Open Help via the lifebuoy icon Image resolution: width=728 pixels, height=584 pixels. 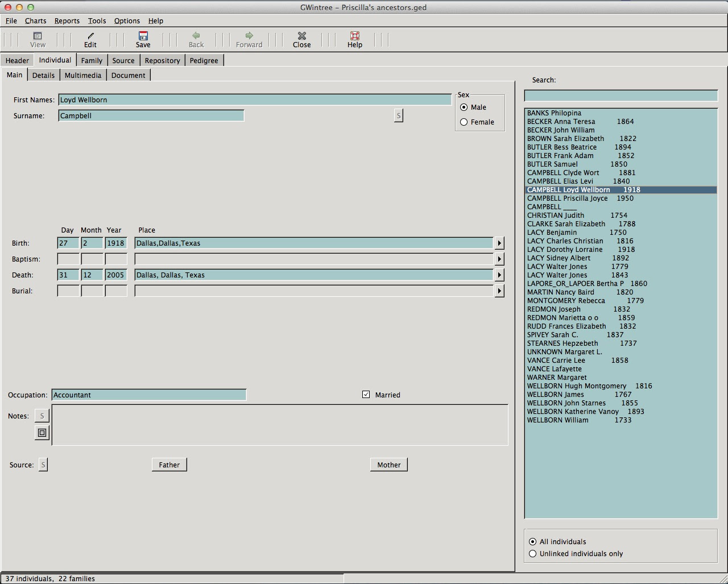(x=355, y=36)
